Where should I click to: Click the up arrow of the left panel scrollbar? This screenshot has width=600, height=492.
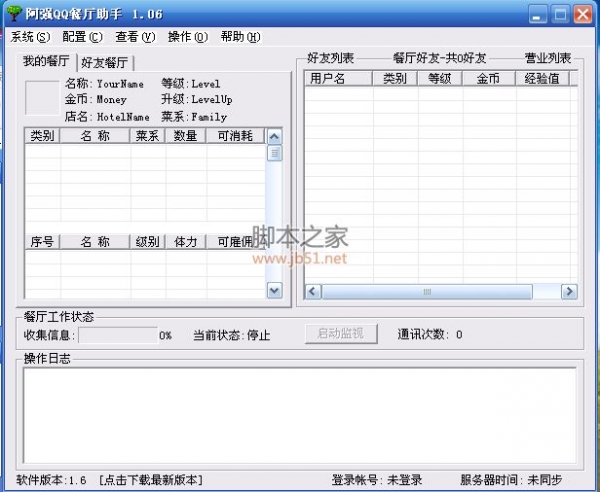[274, 137]
